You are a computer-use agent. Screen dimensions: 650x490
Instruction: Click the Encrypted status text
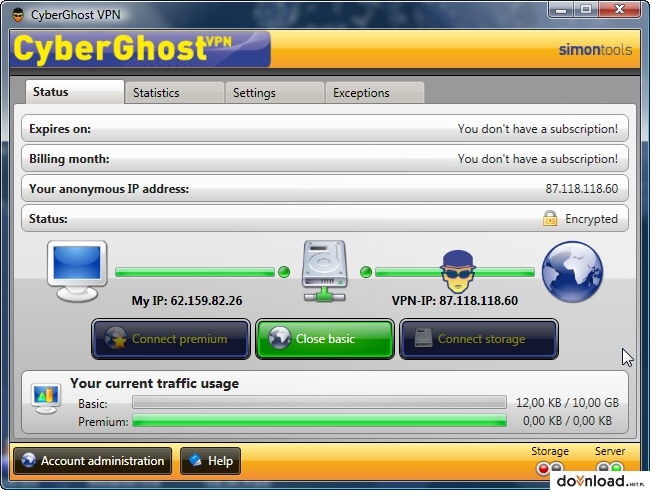(592, 218)
